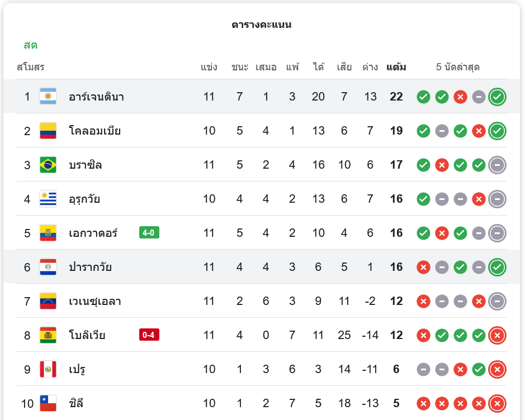
Task: Click Argentina's latest match win icon
Action: (x=497, y=97)
